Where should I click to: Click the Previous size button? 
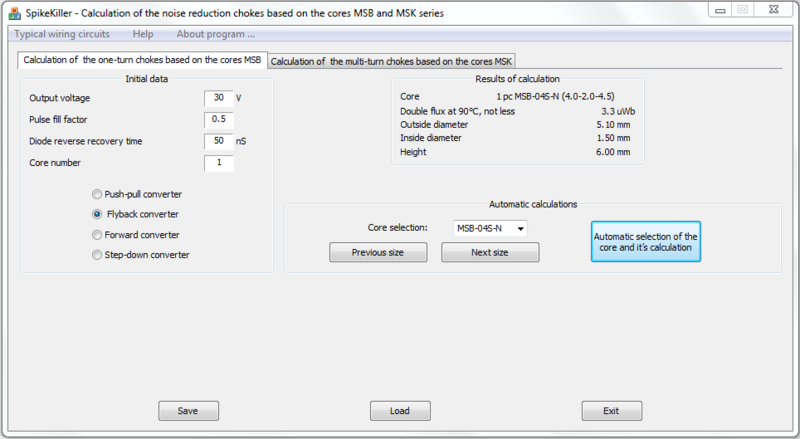[378, 252]
